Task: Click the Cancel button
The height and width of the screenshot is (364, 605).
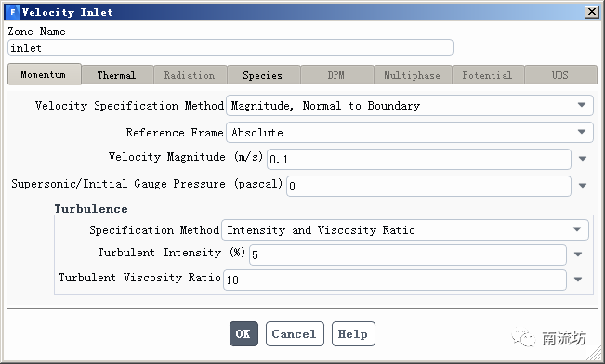Action: [x=295, y=334]
